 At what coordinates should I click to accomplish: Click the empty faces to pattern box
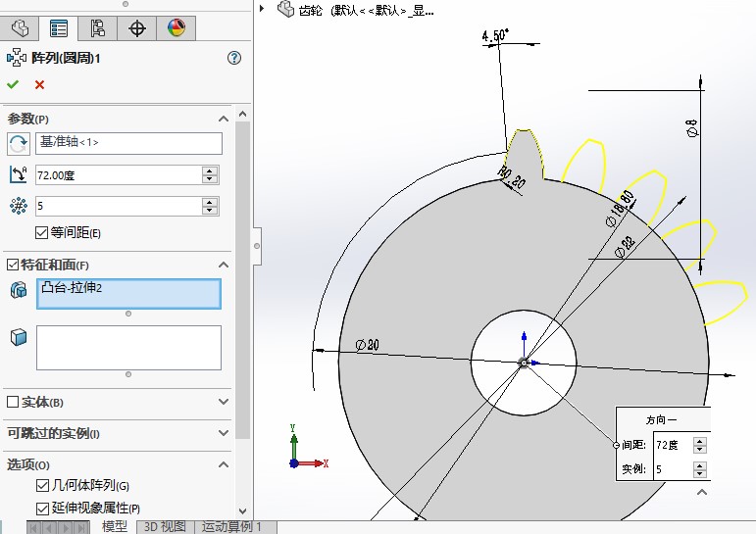click(x=128, y=348)
